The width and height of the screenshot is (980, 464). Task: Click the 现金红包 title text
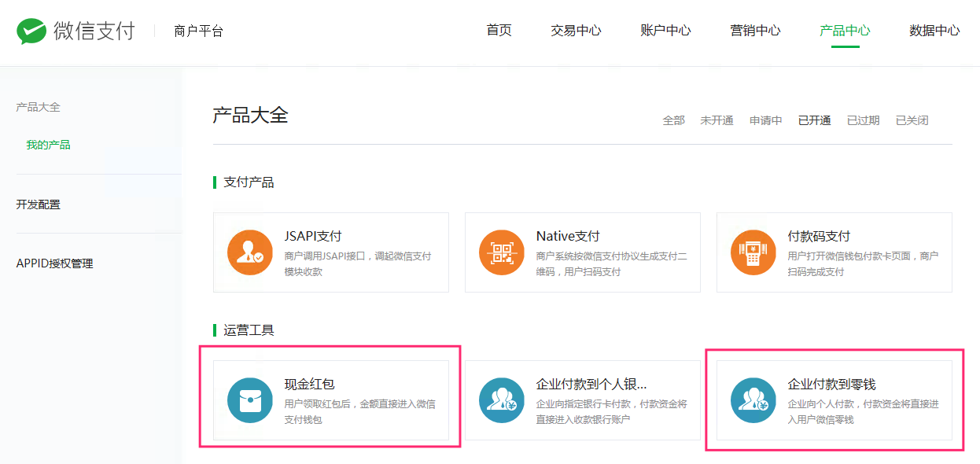click(x=310, y=384)
